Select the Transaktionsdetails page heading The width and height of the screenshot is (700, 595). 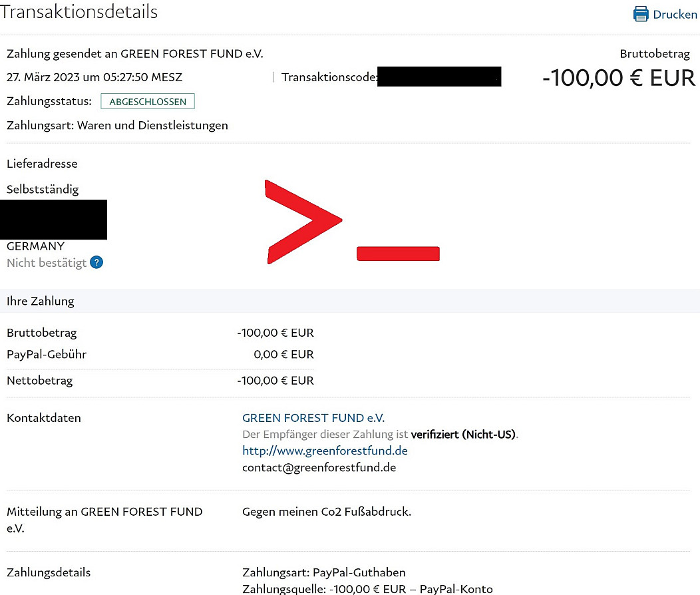(x=79, y=12)
